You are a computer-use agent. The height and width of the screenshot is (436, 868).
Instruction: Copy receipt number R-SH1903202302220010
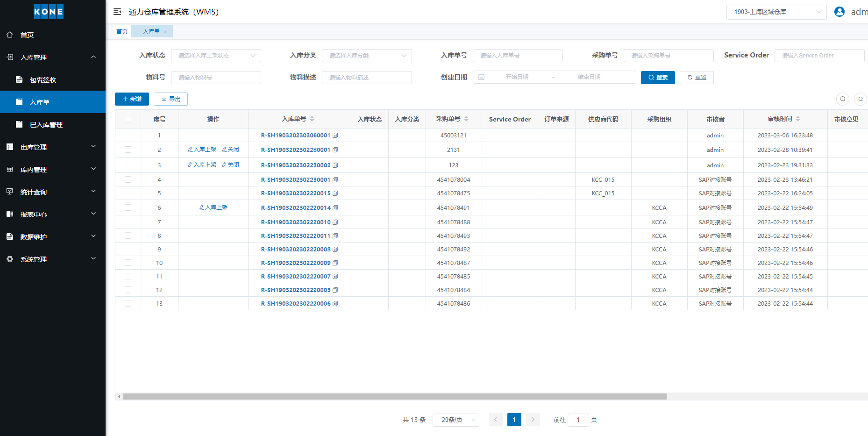[335, 222]
